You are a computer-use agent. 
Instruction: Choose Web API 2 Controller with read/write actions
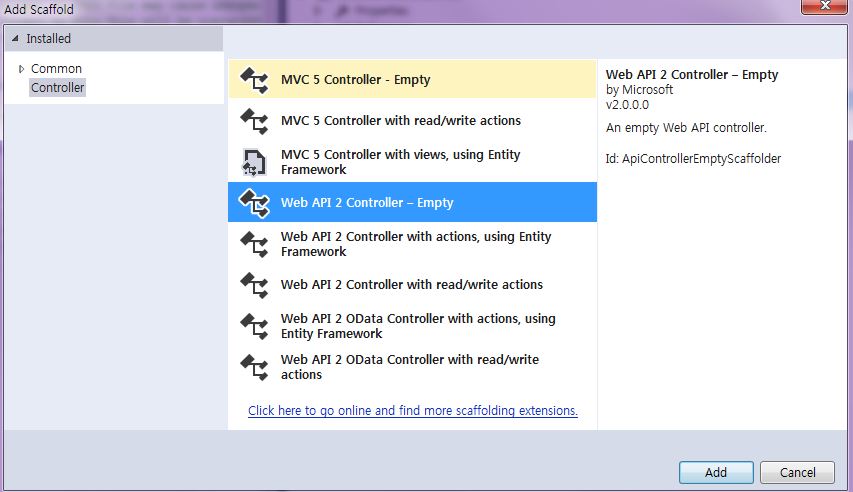pos(412,285)
